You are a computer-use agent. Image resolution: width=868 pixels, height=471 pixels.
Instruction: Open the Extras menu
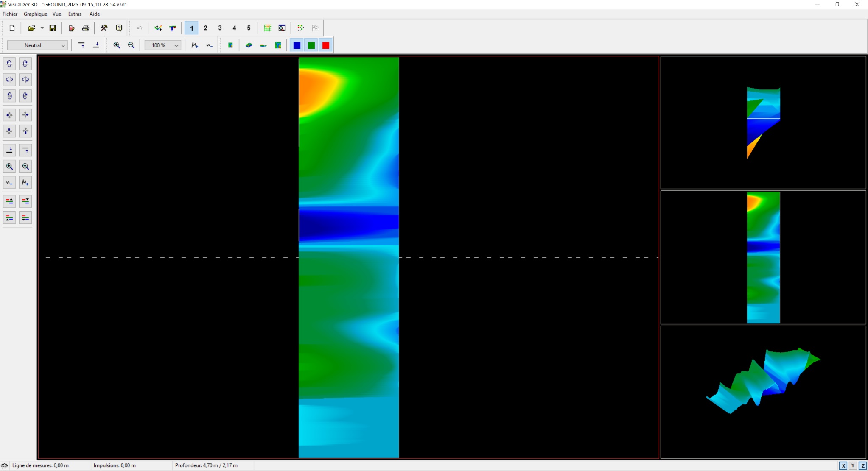(75, 14)
